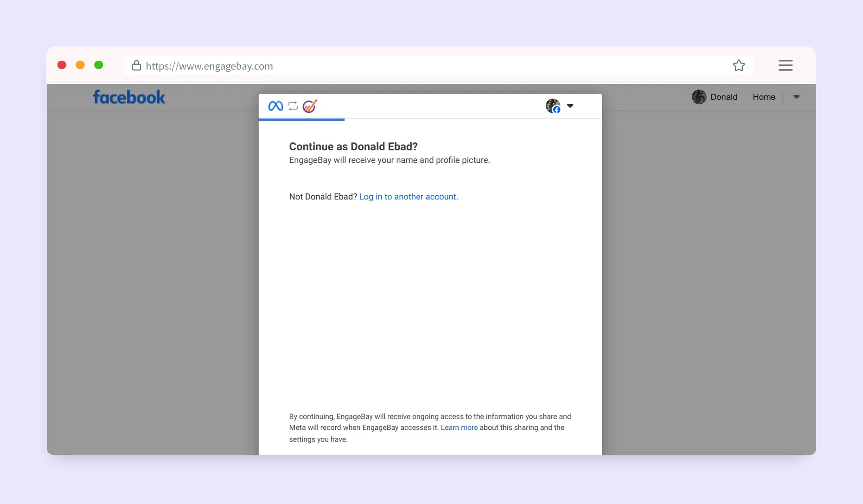Expand the account dropdown arrow in dialog
The width and height of the screenshot is (863, 504).
(570, 106)
